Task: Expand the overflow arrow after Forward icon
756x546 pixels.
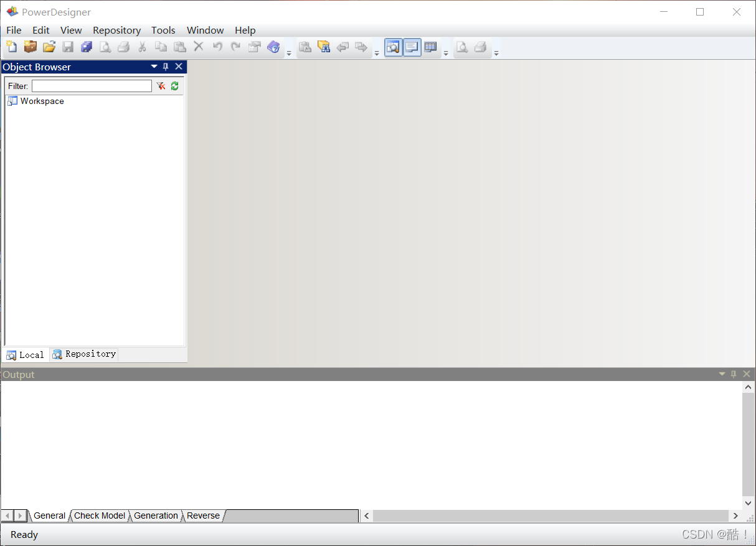Action: 377,52
